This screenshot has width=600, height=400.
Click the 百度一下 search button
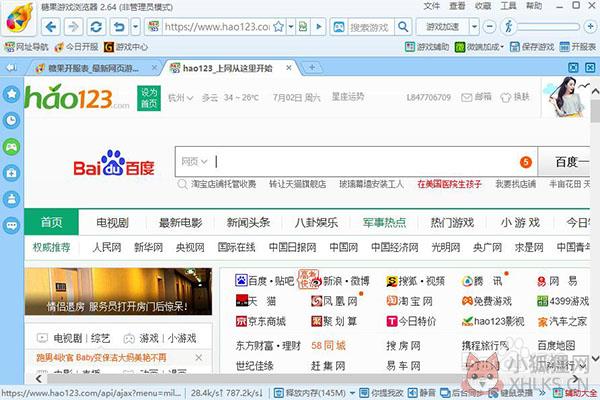click(x=565, y=162)
